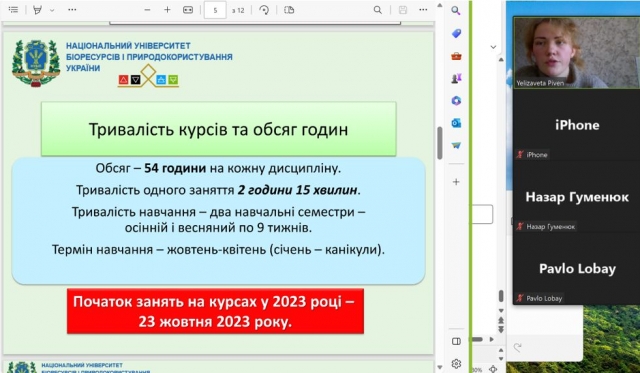Expand the Draw tool options chevron

[x=52, y=10]
